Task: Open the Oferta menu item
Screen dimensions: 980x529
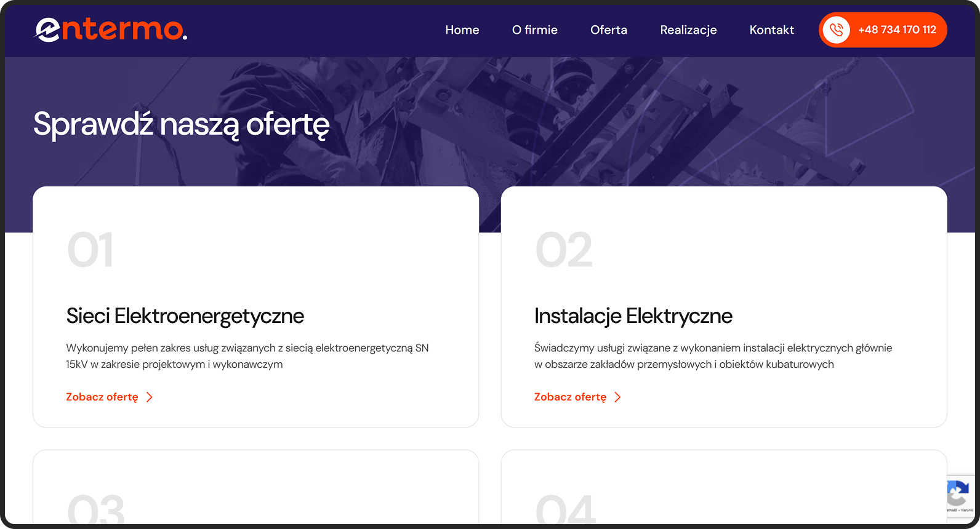Action: (609, 30)
